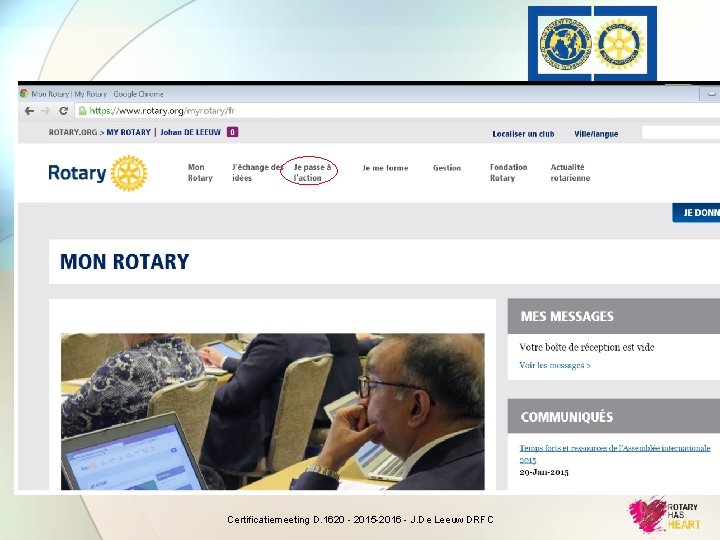Click the green padlock security icon
The width and height of the screenshot is (720, 540).
point(82,111)
